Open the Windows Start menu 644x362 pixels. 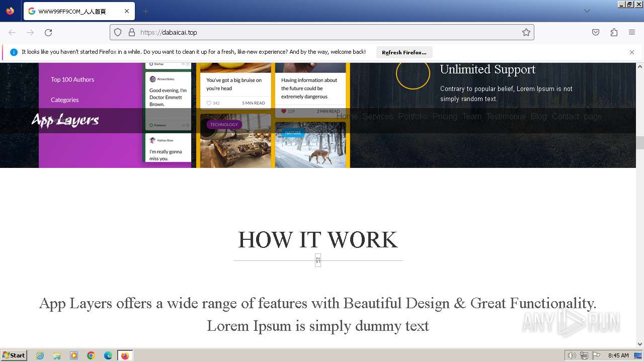tap(14, 355)
